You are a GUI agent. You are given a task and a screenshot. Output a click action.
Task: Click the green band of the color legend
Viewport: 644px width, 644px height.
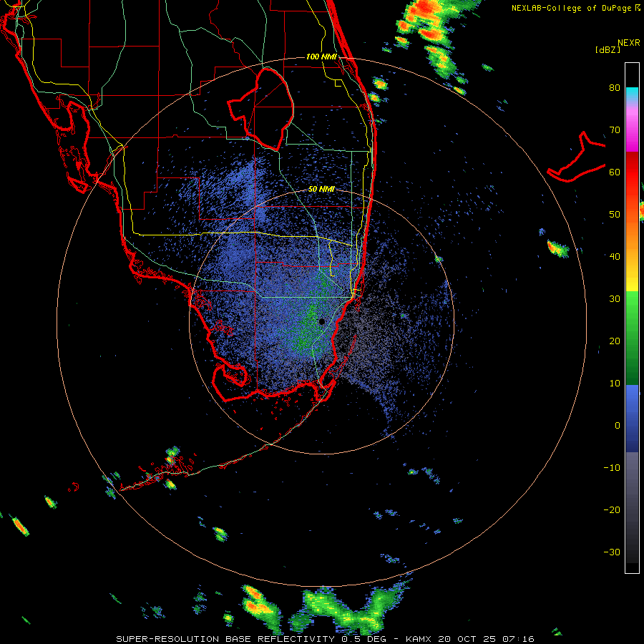tap(632, 338)
